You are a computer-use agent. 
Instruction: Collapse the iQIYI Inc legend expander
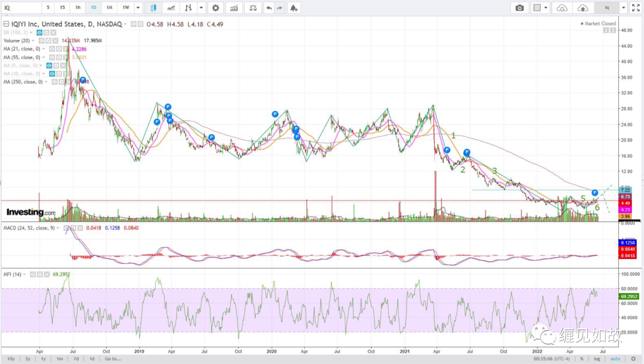click(x=6, y=24)
